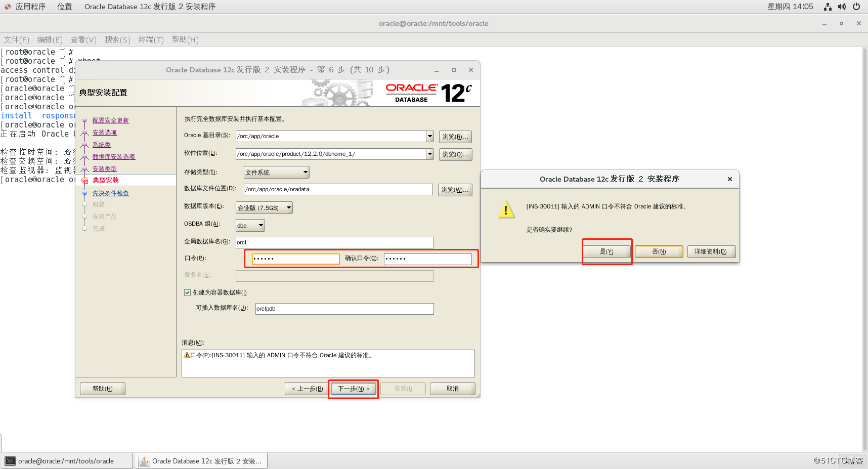868x469 pixels.
Task: Click the warning icon in the 消息 box
Action: pyautogui.click(x=187, y=355)
